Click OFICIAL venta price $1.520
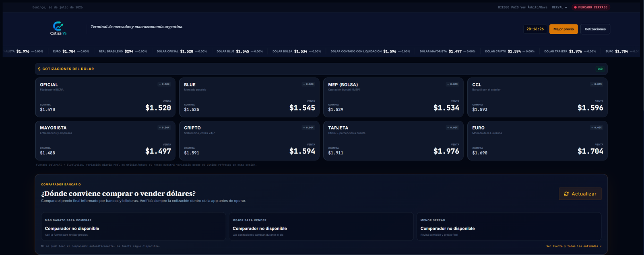The image size is (644, 255). 158,108
